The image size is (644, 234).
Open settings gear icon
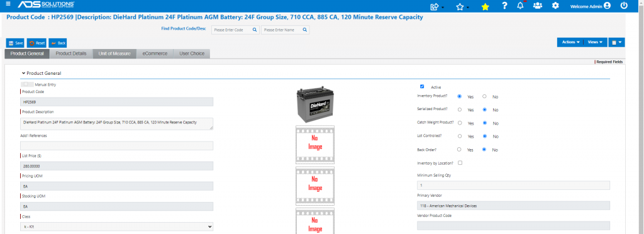coord(555,6)
